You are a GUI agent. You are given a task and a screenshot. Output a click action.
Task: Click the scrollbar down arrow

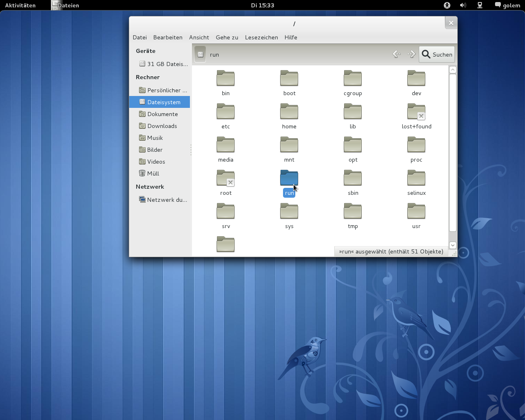pos(452,245)
